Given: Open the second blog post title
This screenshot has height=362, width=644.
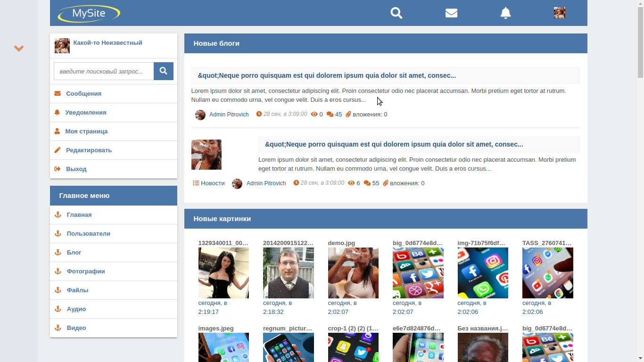Looking at the screenshot, I should click(394, 144).
